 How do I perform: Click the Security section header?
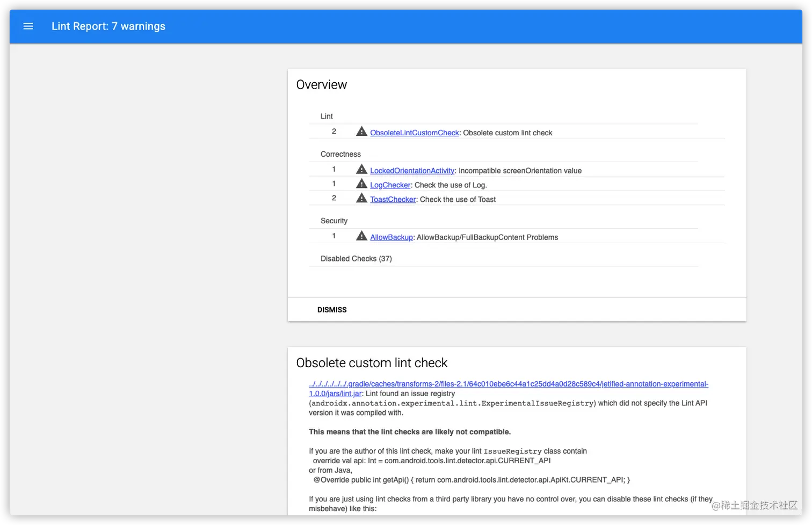(x=334, y=221)
